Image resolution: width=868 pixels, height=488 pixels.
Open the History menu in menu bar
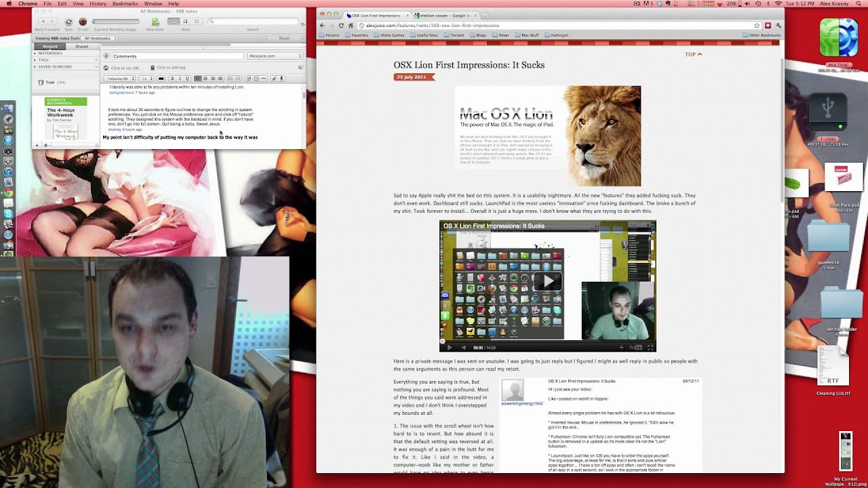tap(98, 3)
